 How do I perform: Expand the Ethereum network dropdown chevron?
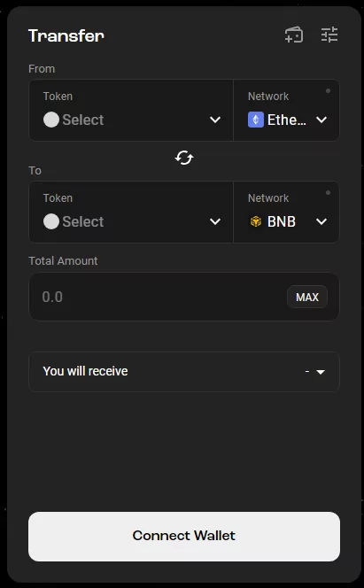click(x=321, y=120)
